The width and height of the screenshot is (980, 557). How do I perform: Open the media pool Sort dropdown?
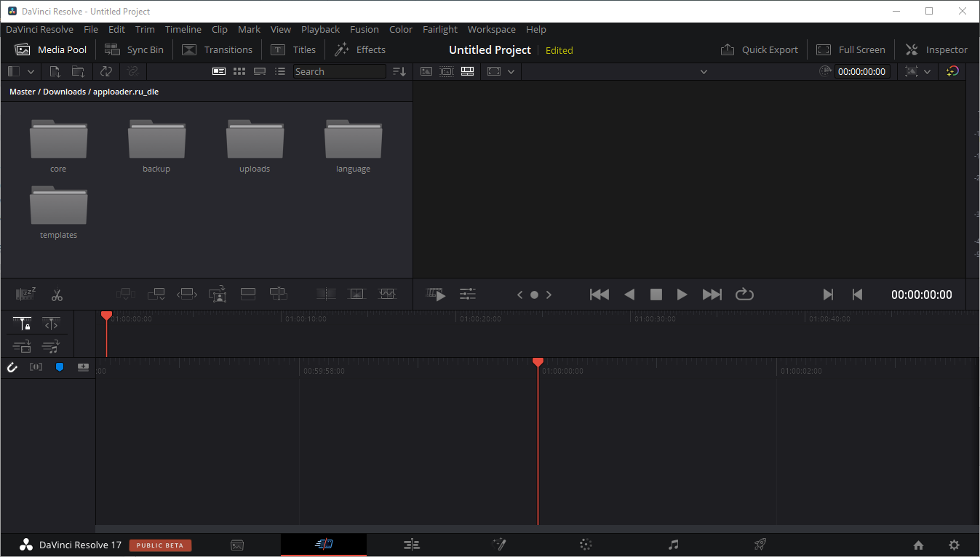(399, 71)
